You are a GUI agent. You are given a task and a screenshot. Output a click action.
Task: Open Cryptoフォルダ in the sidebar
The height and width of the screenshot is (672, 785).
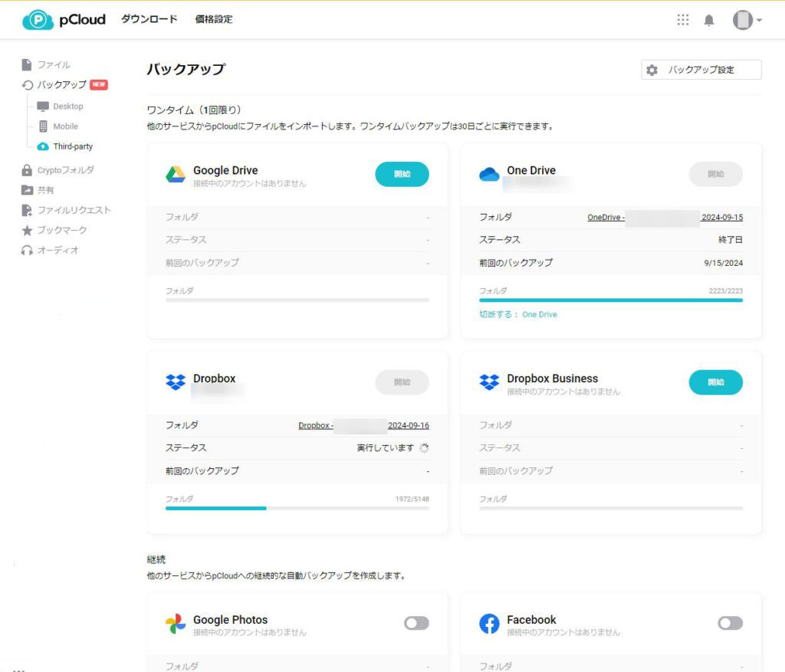tap(66, 170)
